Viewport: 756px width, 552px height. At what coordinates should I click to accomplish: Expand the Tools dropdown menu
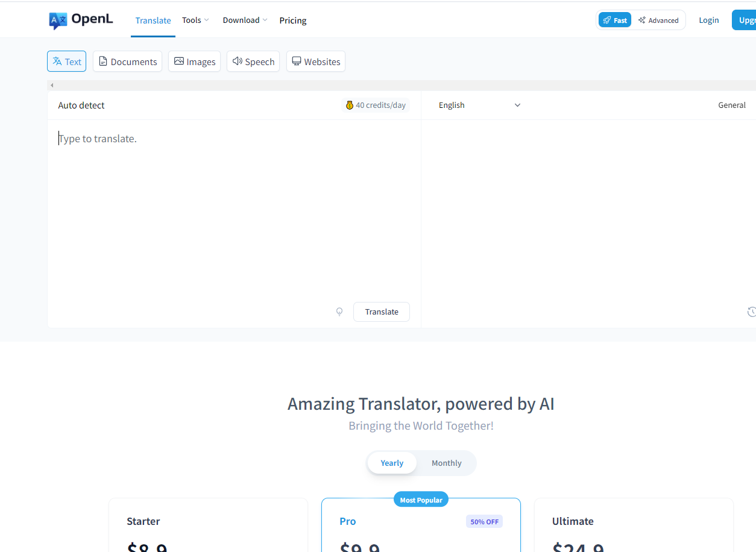(195, 20)
